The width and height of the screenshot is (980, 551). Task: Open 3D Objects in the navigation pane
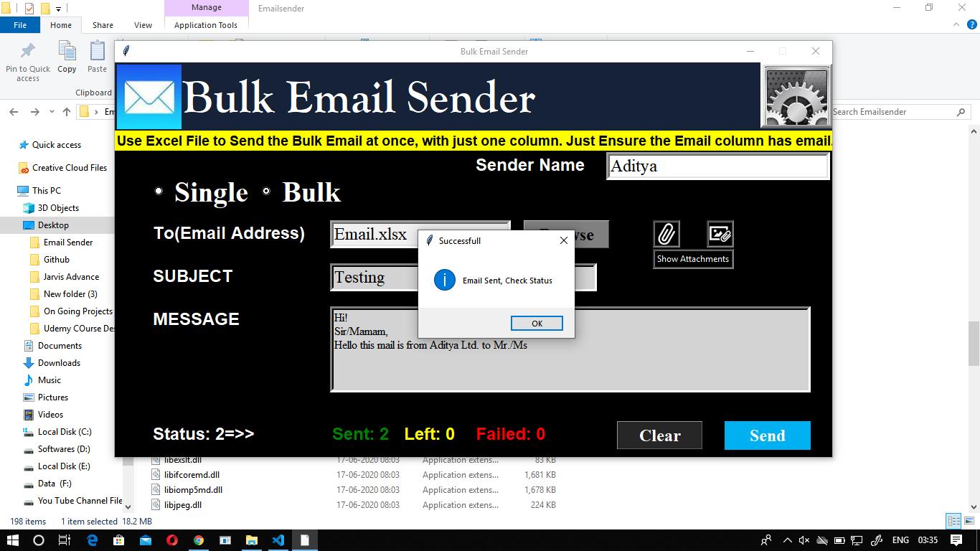point(58,208)
